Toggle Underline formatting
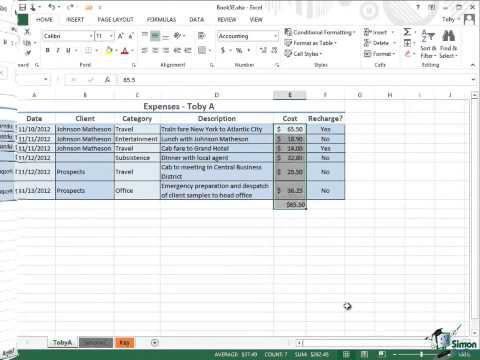 [68, 50]
